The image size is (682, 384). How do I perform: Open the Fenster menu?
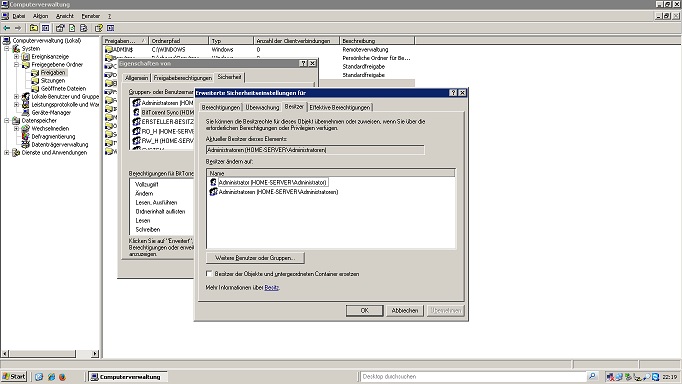(x=90, y=16)
